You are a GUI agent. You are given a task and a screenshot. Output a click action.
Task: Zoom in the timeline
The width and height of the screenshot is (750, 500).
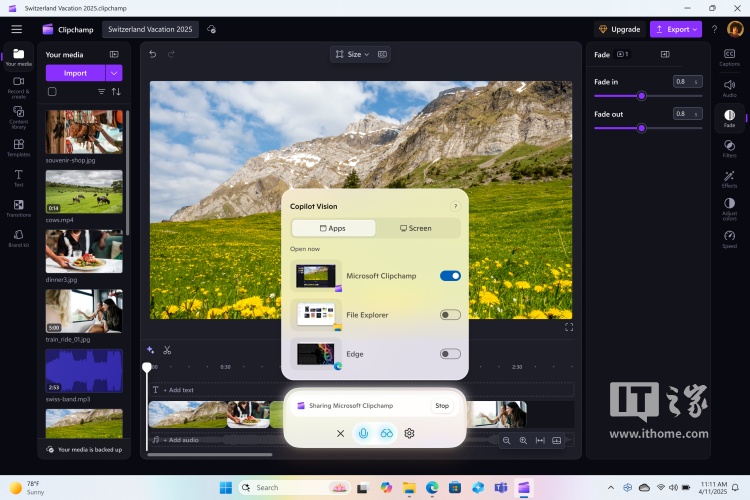coord(523,440)
